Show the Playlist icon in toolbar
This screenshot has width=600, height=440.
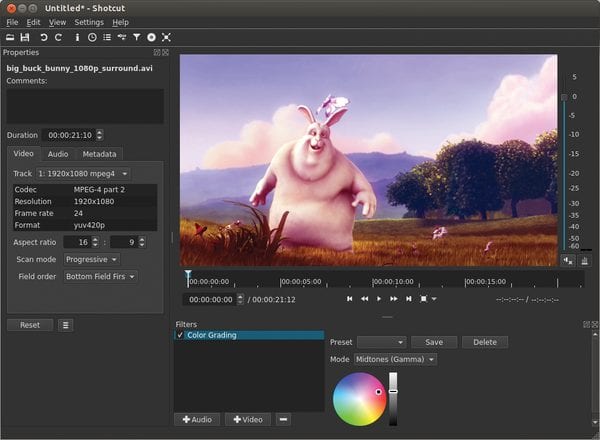click(107, 37)
